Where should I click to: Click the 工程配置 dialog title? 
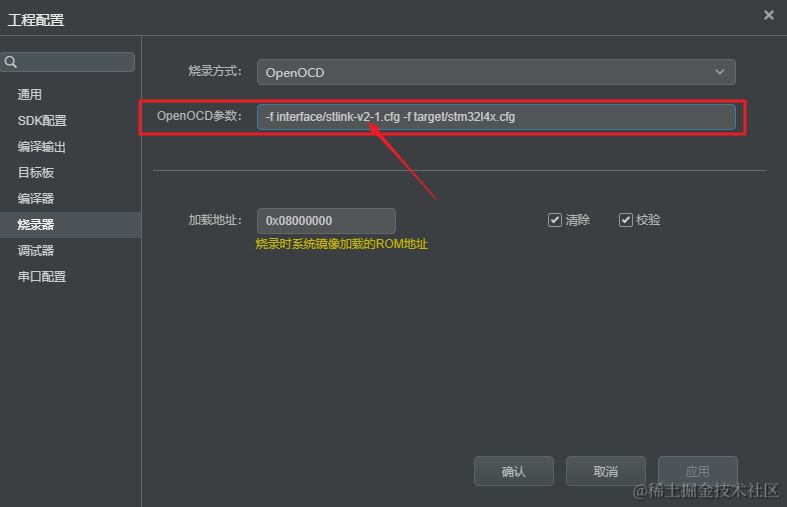coord(36,20)
